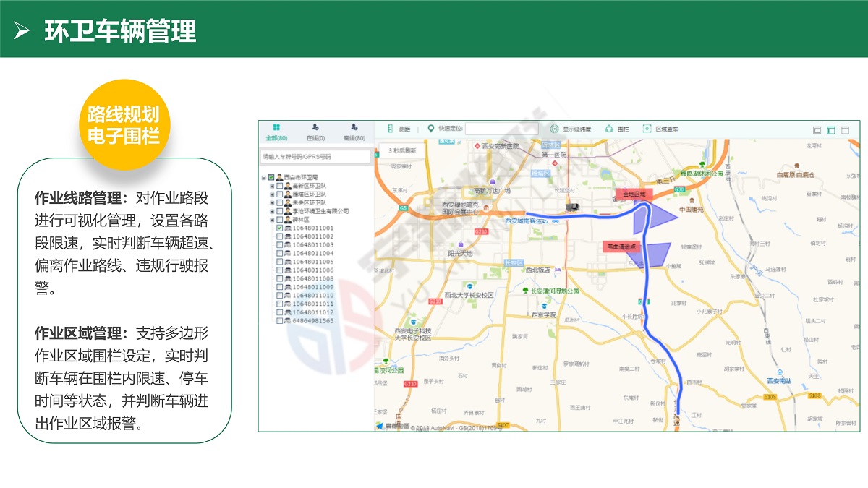
Task: Select vehicle 10648011011 in tree
Action: point(313,304)
